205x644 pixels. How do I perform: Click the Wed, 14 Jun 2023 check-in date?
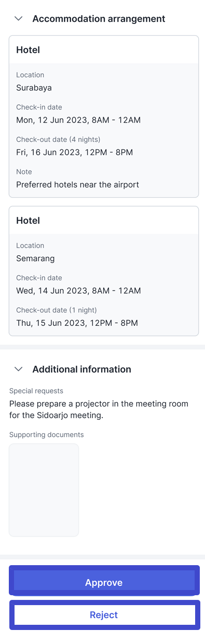click(78, 291)
